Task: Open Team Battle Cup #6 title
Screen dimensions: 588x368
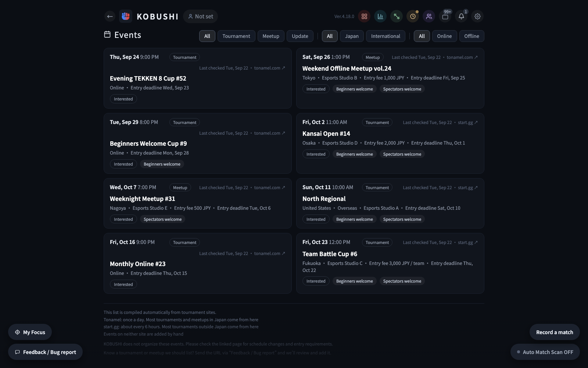Action: [330, 254]
